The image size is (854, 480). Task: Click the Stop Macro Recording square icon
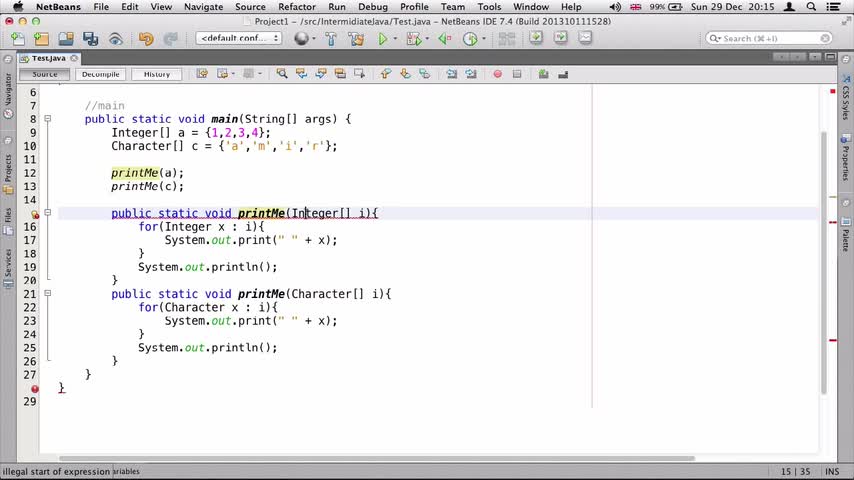517,74
